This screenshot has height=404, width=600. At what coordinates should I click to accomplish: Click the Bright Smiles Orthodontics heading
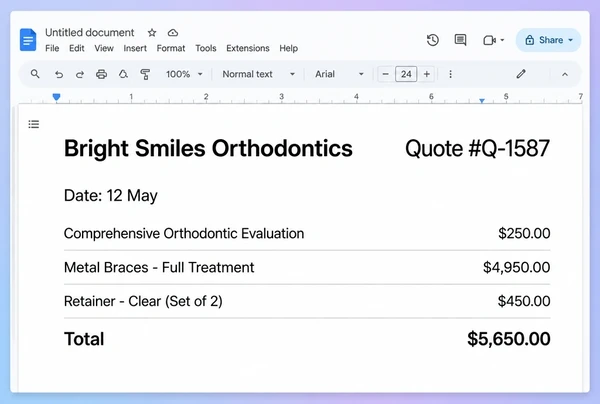click(208, 148)
